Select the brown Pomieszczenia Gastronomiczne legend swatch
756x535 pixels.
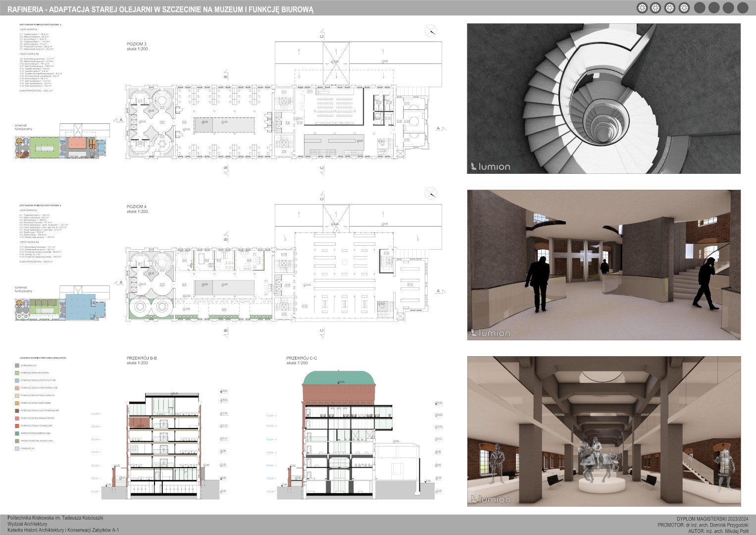coord(17,411)
